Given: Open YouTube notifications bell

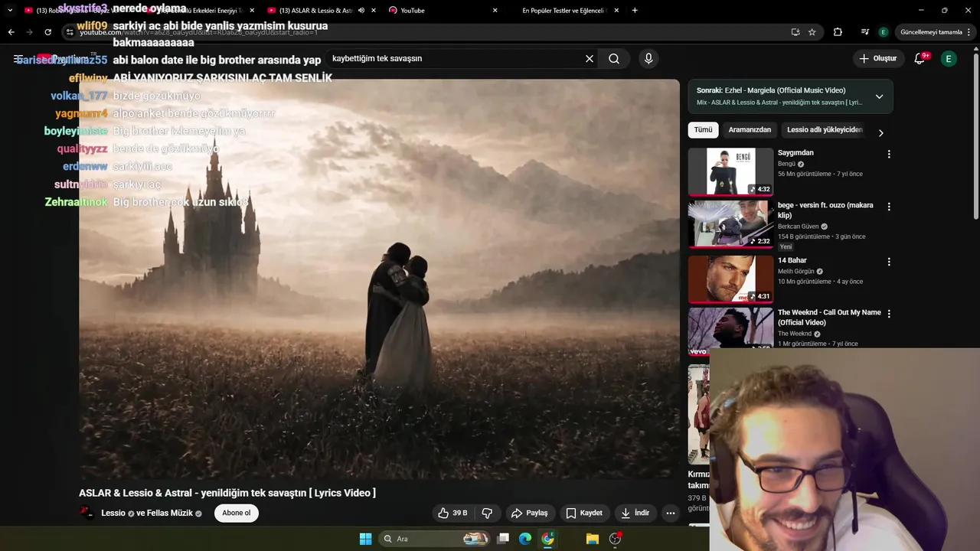Looking at the screenshot, I should pos(920,58).
